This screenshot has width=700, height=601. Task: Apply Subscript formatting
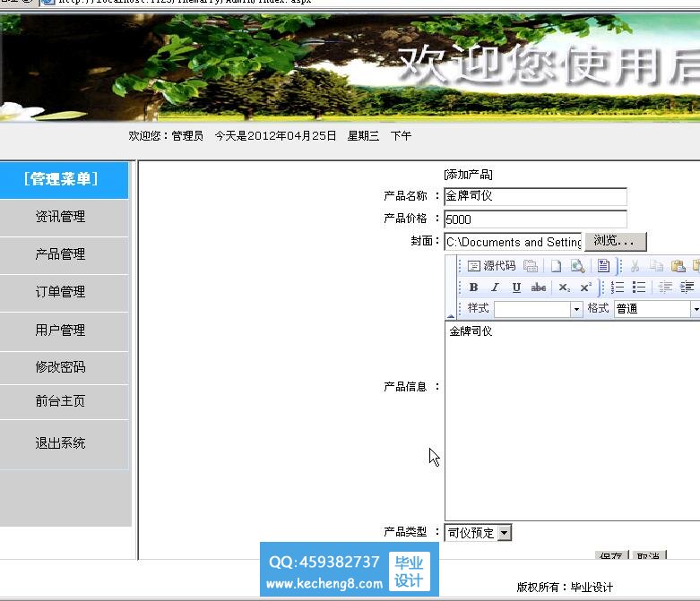tap(565, 288)
